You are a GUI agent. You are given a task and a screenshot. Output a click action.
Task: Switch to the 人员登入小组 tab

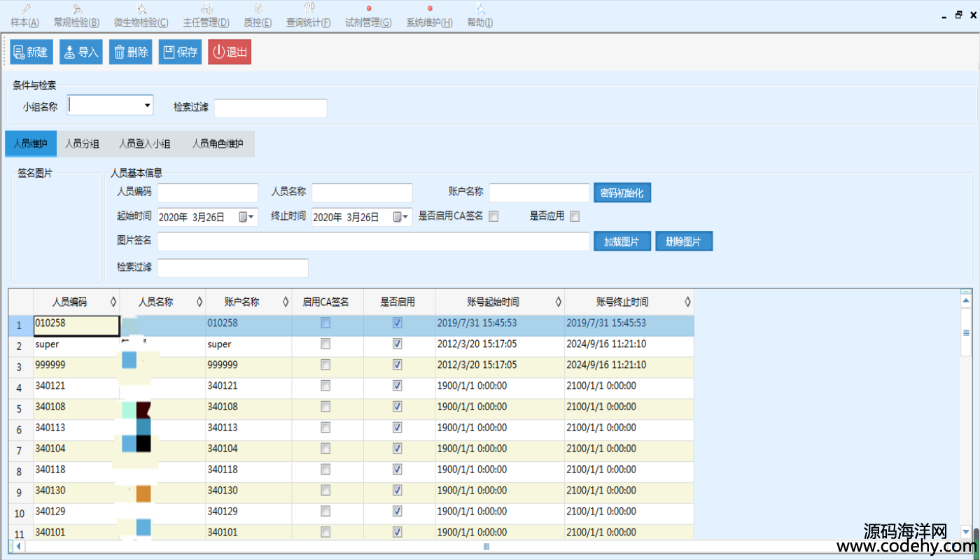point(145,143)
